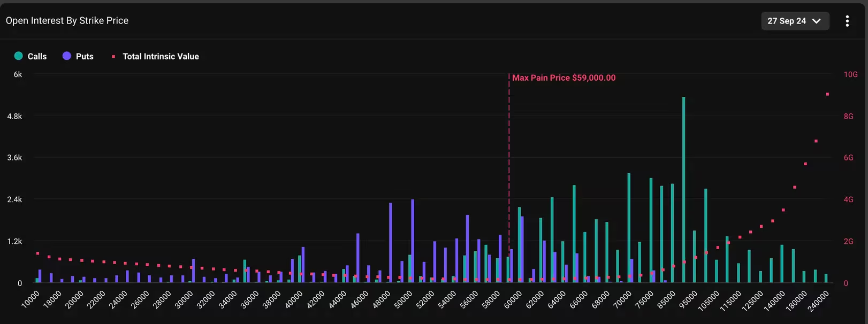Click the Open Interest By Strike Price title
Viewport: 868px width, 324px height.
coord(67,20)
